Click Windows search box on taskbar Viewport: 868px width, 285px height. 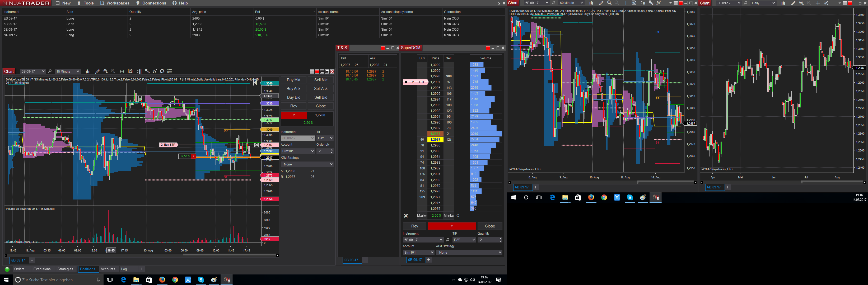point(57,280)
